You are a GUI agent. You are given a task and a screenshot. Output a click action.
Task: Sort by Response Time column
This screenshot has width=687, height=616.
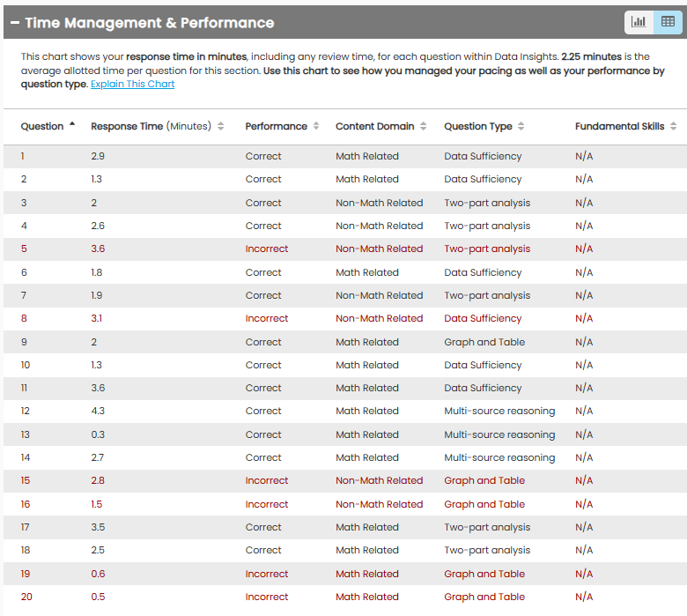point(157,126)
